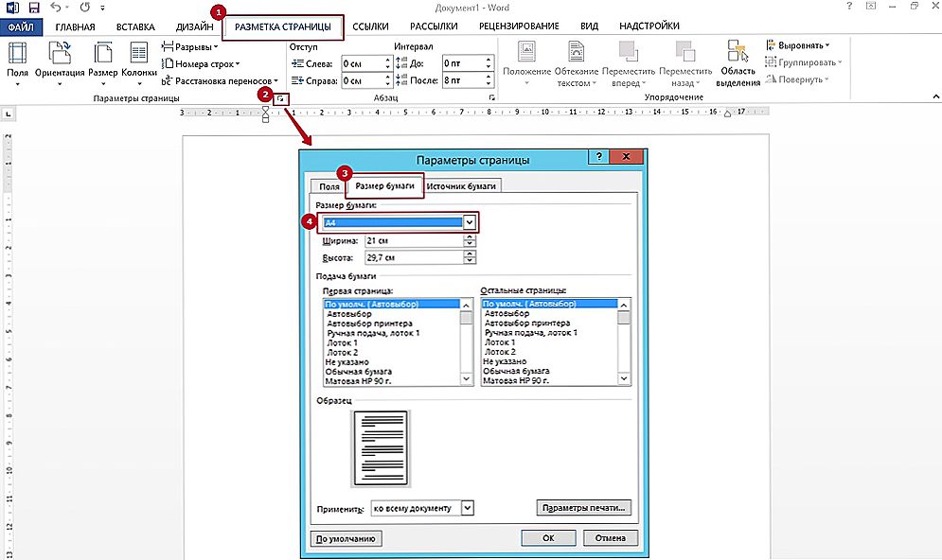Open the Группировать group dropdown

point(804,61)
